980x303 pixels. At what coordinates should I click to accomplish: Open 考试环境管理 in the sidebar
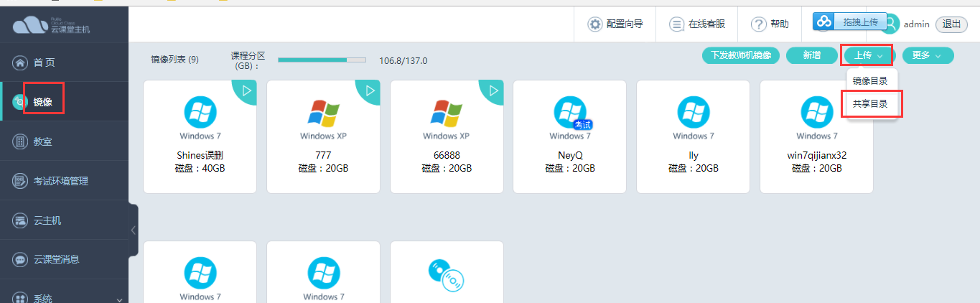click(x=64, y=181)
